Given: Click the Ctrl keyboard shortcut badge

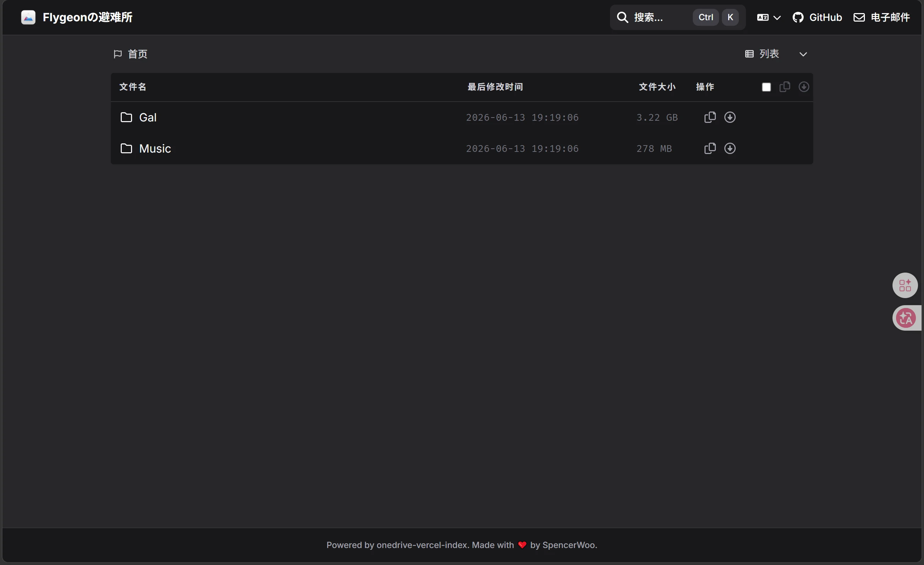Looking at the screenshot, I should 705,17.
